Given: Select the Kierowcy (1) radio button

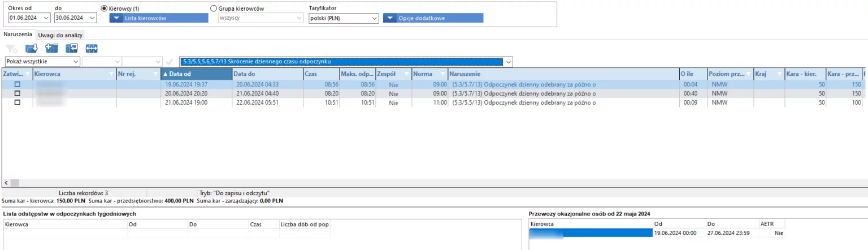Looking at the screenshot, I should (x=104, y=8).
